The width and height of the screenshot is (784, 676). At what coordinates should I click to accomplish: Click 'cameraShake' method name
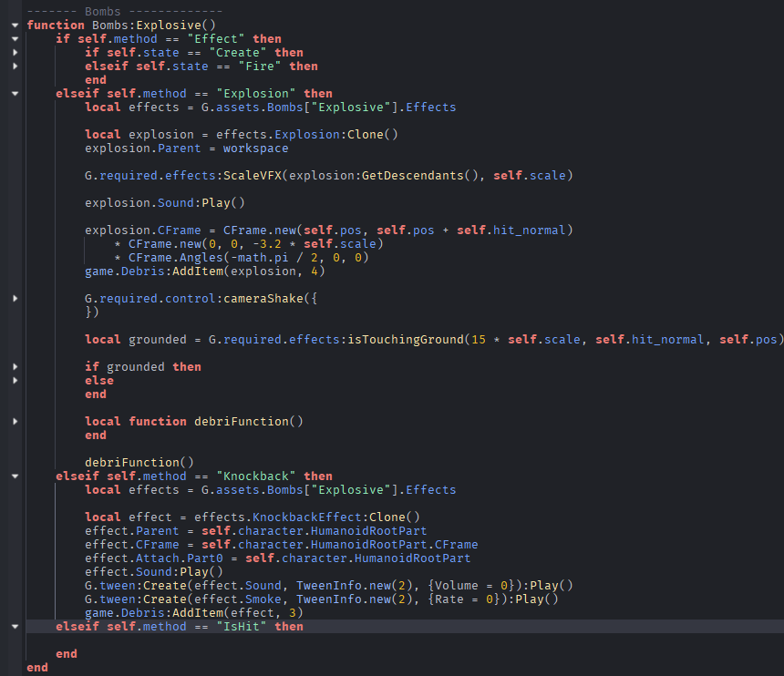263,298
